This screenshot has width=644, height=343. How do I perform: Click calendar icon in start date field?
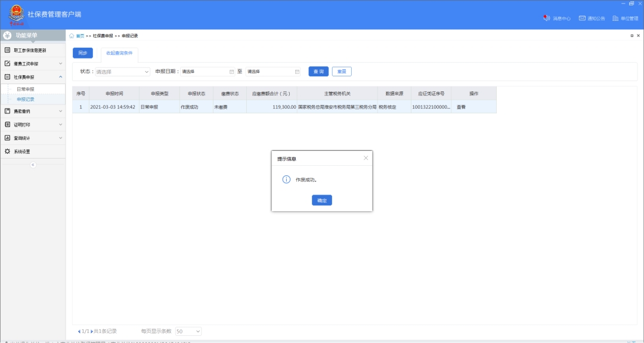coord(231,72)
